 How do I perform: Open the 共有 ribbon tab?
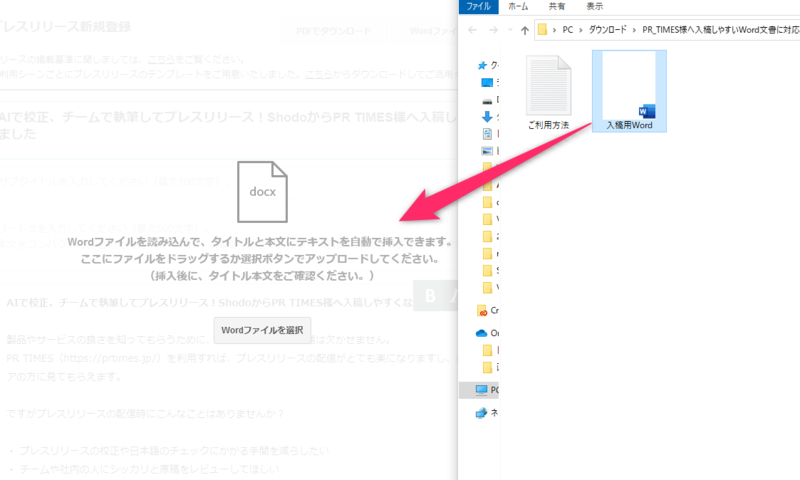557,7
